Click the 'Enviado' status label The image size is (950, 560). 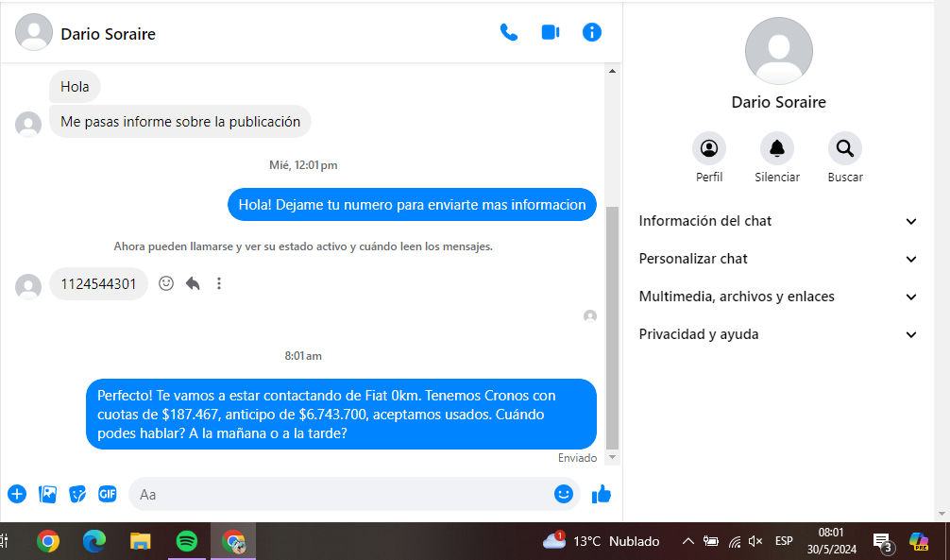click(x=577, y=458)
